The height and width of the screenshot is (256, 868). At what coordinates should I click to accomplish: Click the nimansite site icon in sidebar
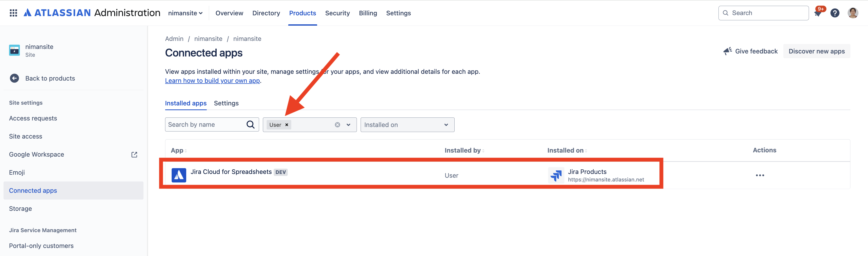click(15, 50)
